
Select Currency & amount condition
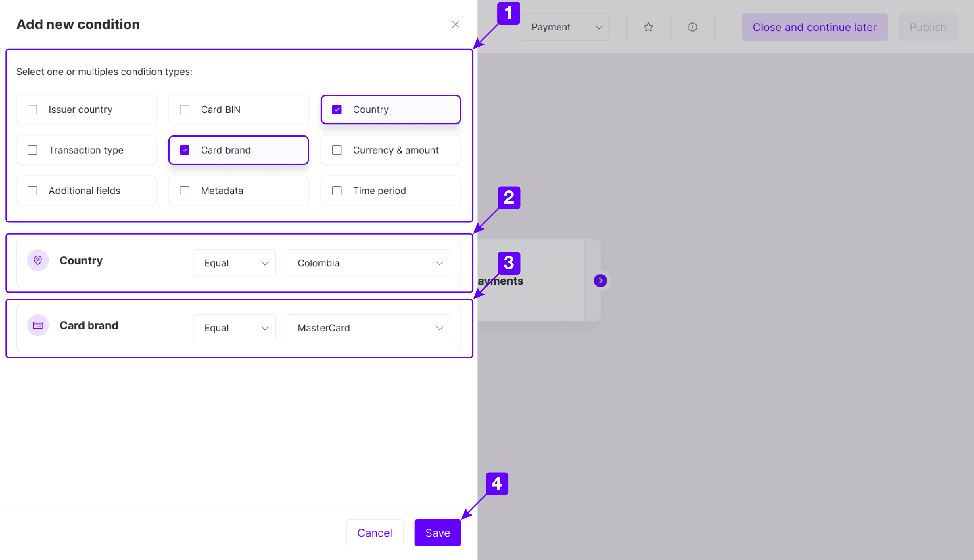(x=337, y=150)
